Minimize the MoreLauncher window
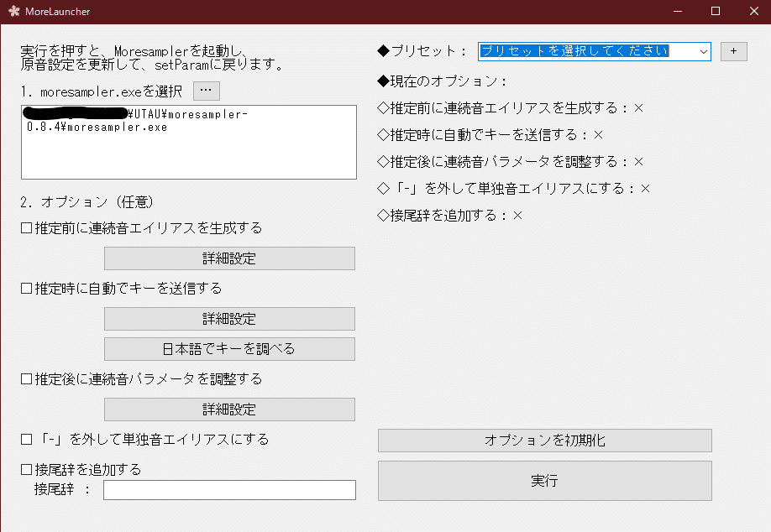 coord(678,11)
